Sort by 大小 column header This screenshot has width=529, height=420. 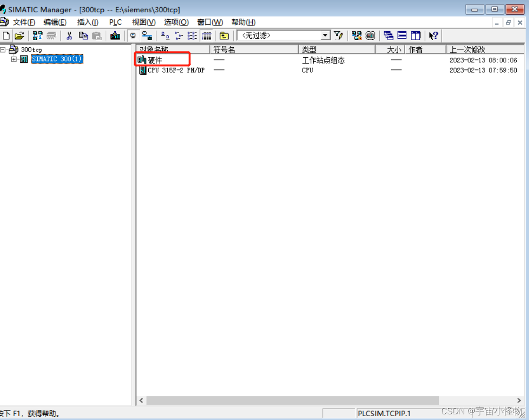tap(390, 49)
